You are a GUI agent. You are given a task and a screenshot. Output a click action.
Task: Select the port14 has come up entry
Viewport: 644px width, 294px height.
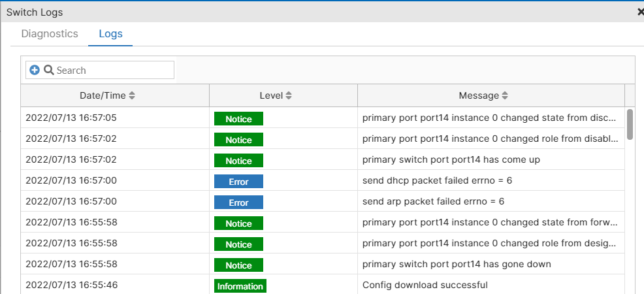point(451,159)
